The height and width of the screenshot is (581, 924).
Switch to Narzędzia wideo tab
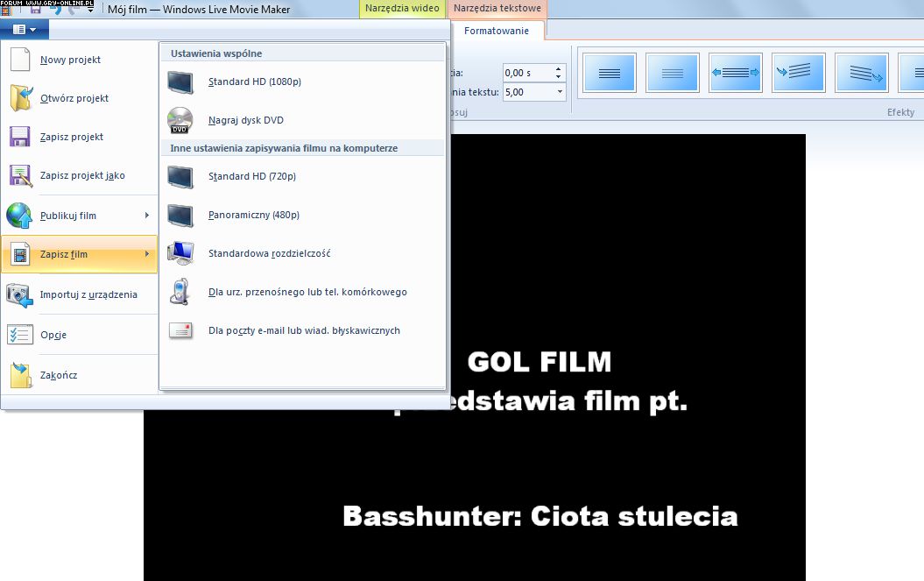[402, 8]
